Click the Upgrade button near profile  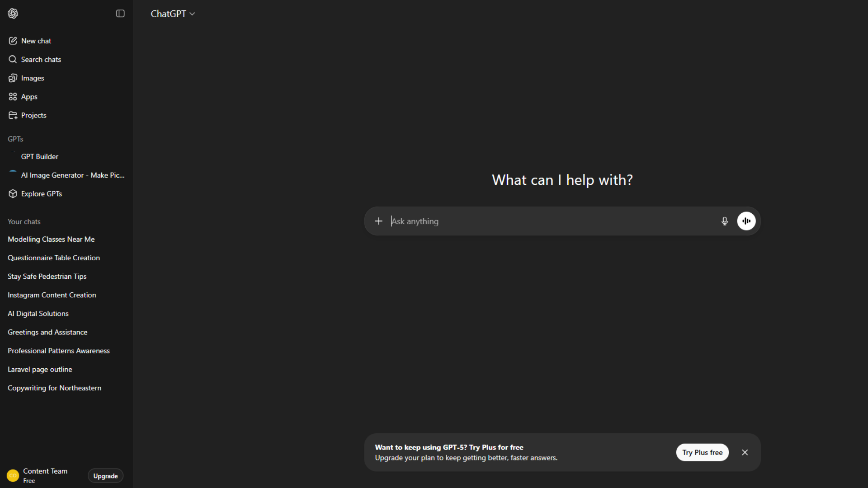(x=105, y=476)
